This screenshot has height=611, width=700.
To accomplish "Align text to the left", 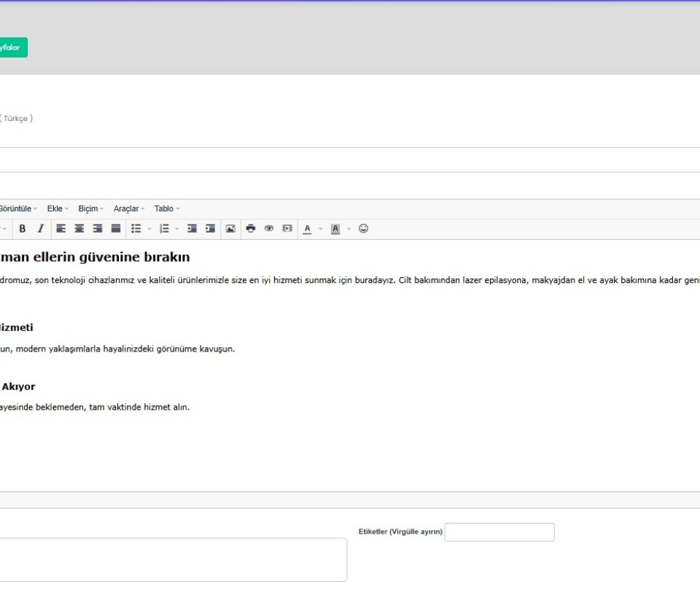I will pos(61,229).
